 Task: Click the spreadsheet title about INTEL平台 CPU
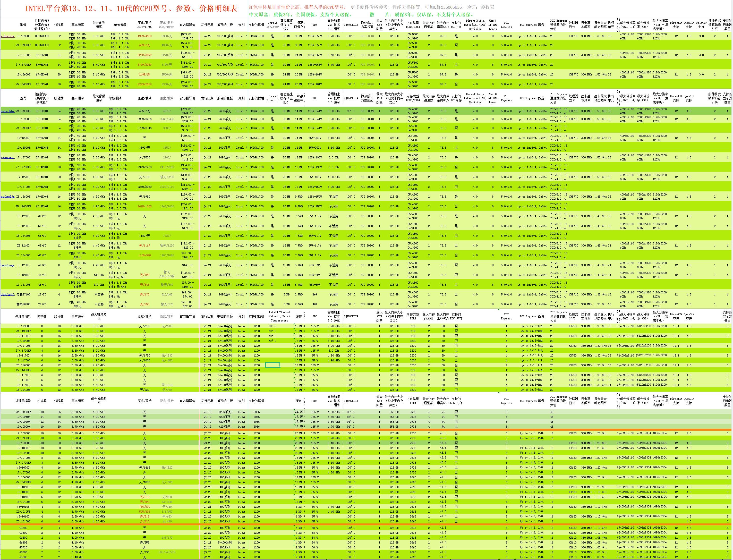[x=131, y=9]
